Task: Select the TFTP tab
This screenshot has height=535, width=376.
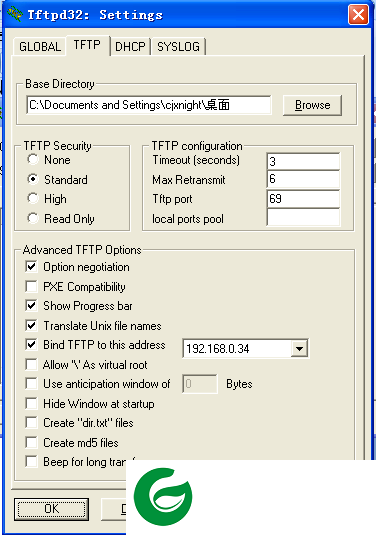Action: pyautogui.click(x=87, y=45)
